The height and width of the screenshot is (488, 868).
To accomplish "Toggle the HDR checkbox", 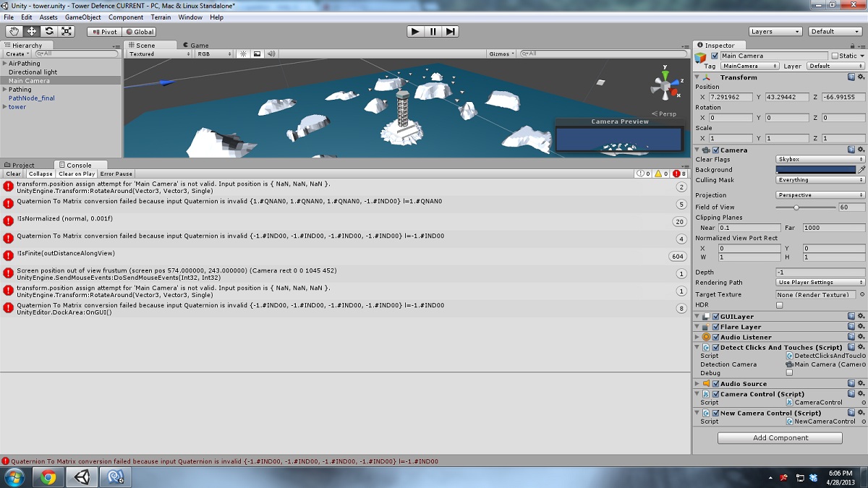I will click(x=780, y=305).
